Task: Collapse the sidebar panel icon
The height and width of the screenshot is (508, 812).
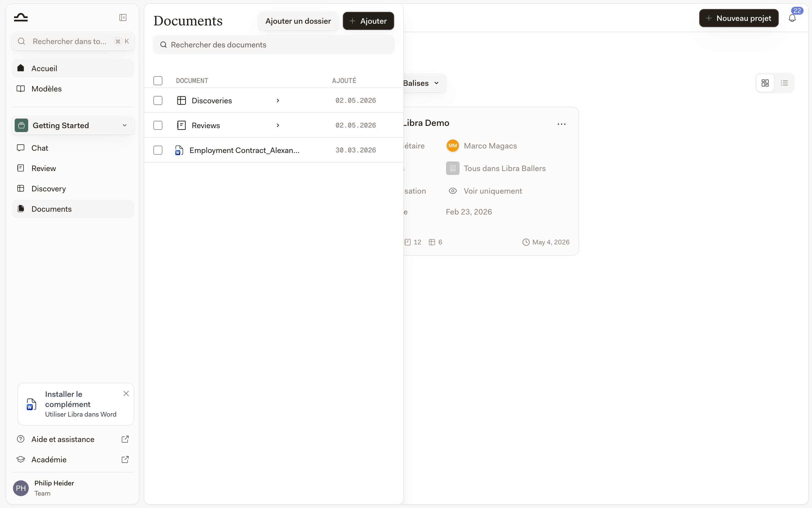Action: pos(123,17)
